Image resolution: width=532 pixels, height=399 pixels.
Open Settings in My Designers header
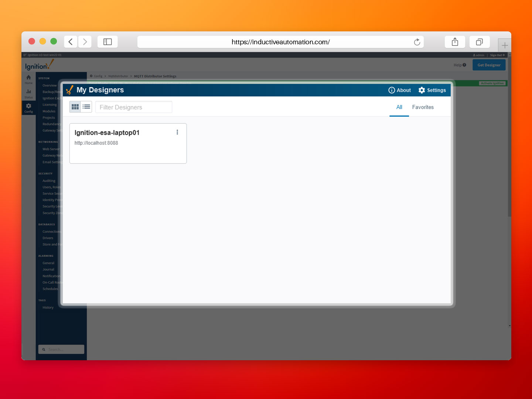432,90
